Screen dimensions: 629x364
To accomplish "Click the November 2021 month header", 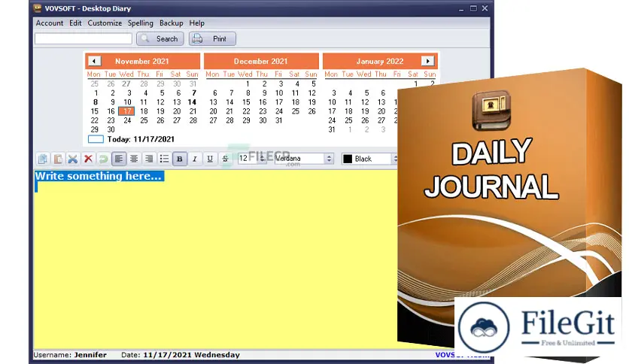I will click(x=142, y=62).
